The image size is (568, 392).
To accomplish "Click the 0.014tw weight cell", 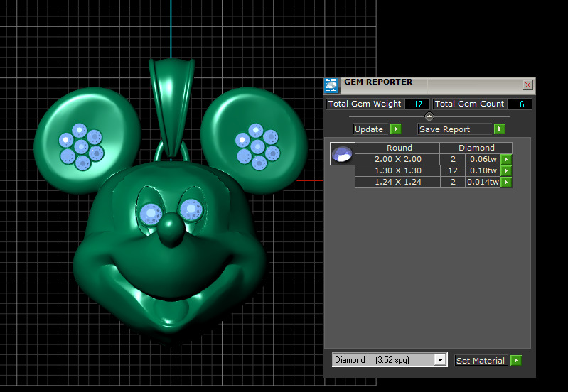I will click(483, 182).
